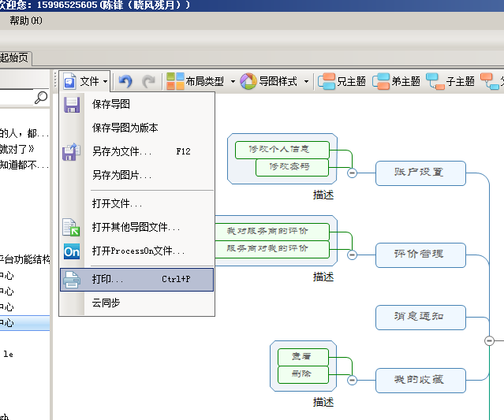Open the 帮助(H) menu
The height and width of the screenshot is (420, 504).
tap(25, 20)
